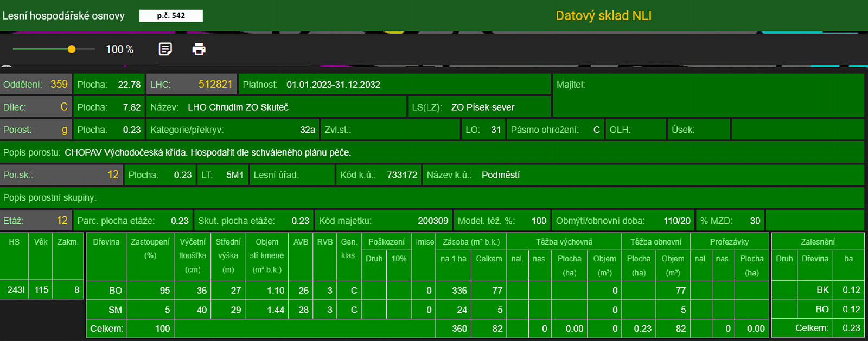Click the p.č. 542 parcel field

pyautogui.click(x=171, y=16)
